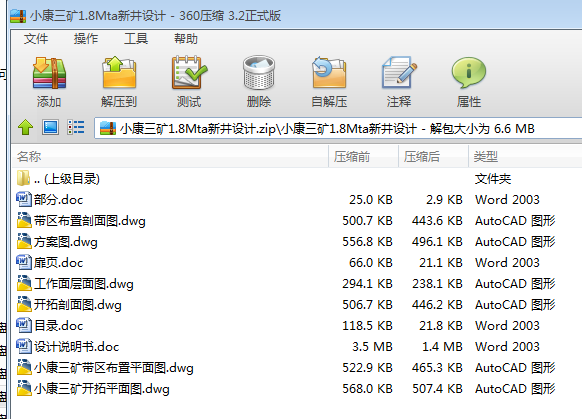Select file name 方案图.dwg
Screen dimensions: 582x419
(65, 242)
